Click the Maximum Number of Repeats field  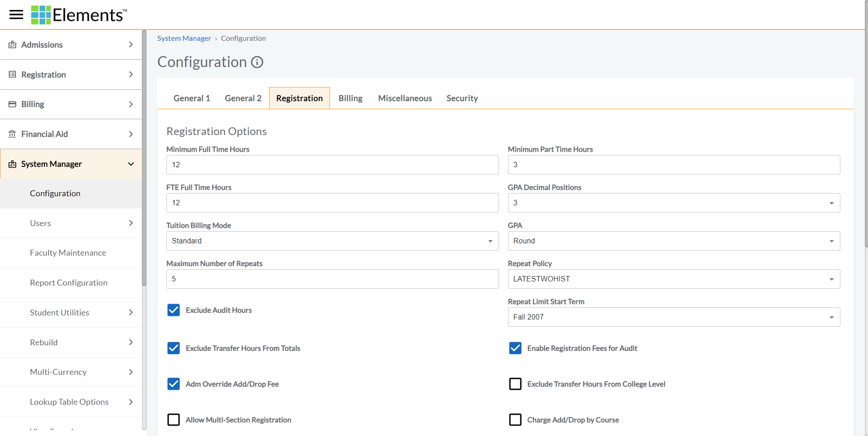[x=332, y=279]
